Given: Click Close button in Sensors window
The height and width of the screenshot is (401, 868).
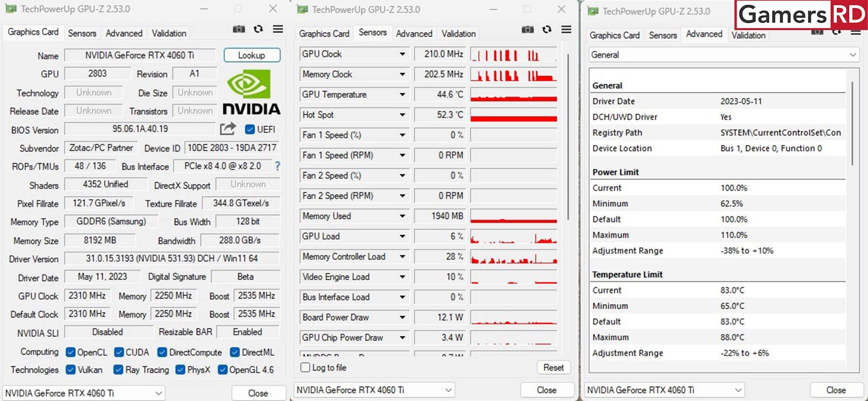Looking at the screenshot, I should [547, 390].
